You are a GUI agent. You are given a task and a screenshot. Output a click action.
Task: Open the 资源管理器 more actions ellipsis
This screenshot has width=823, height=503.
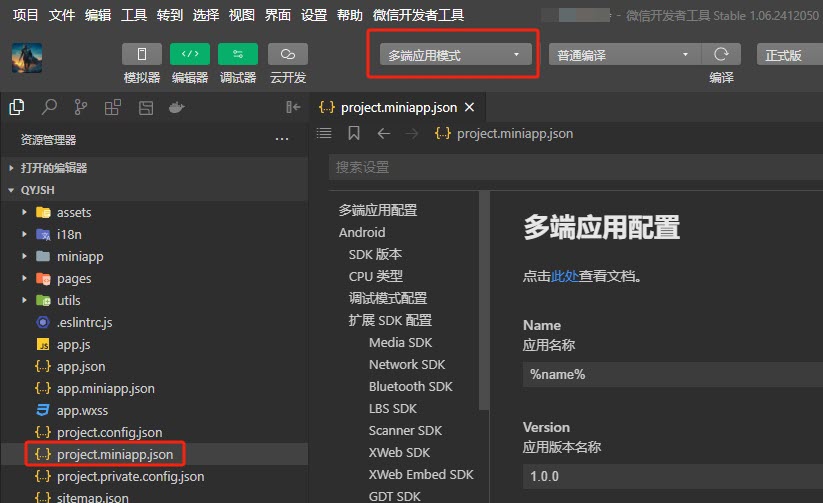pyautogui.click(x=282, y=139)
